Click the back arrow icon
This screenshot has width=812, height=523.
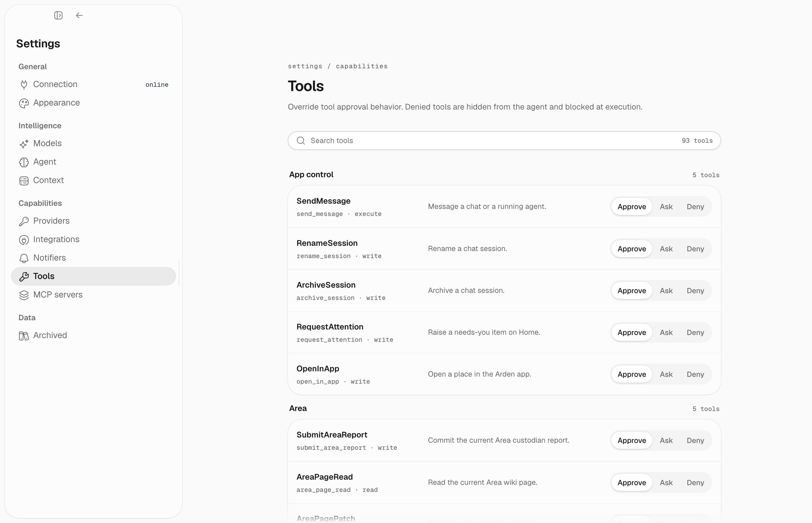coord(79,15)
